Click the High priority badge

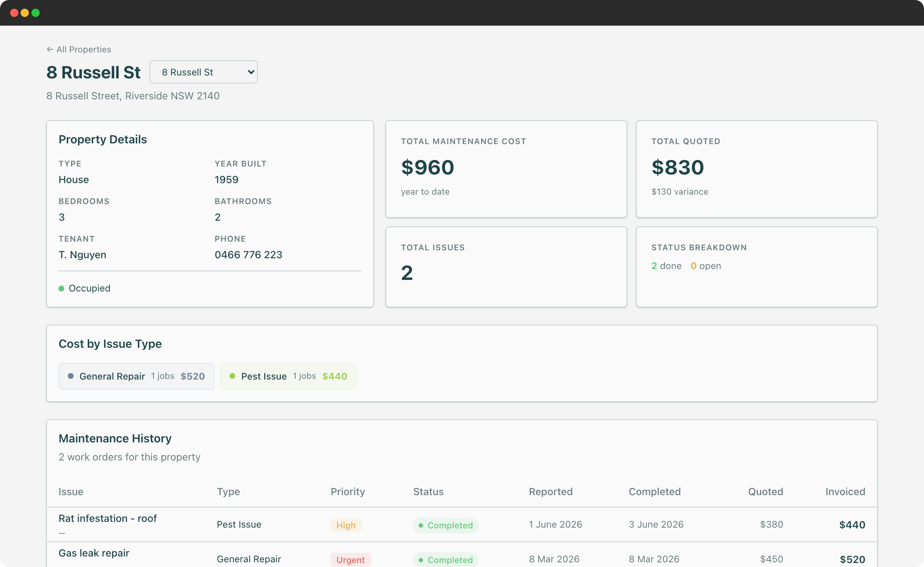346,525
